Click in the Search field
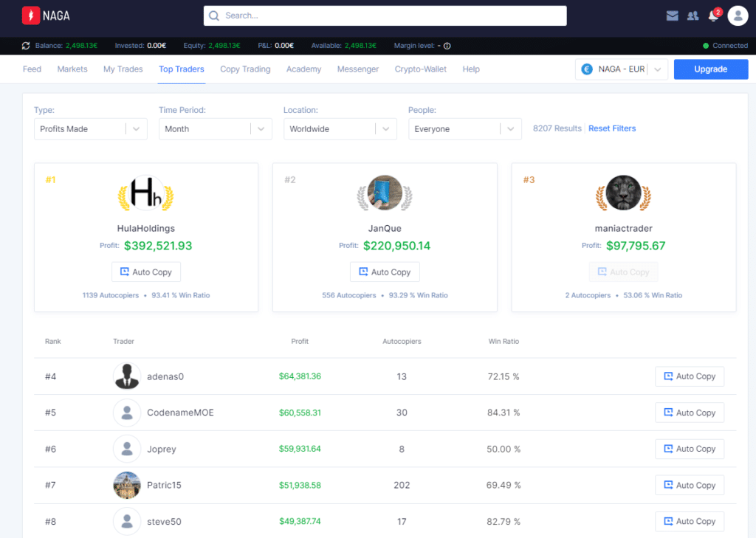The width and height of the screenshot is (756, 538). pyautogui.click(x=385, y=16)
